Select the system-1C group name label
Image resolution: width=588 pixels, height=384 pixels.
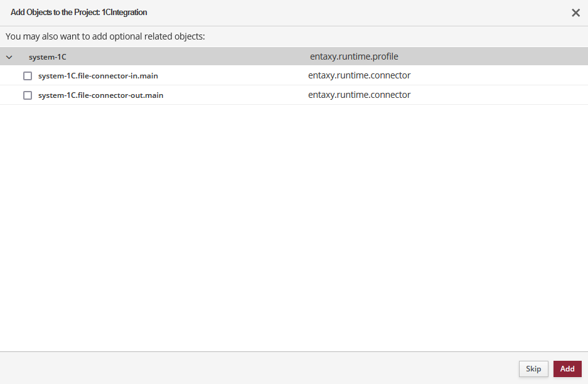point(48,56)
